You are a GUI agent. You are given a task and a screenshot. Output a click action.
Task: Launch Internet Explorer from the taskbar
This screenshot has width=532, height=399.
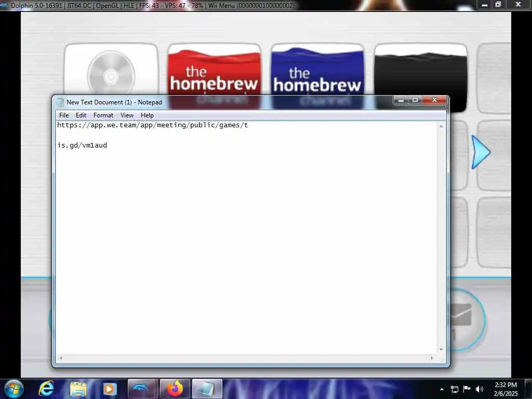tap(46, 389)
